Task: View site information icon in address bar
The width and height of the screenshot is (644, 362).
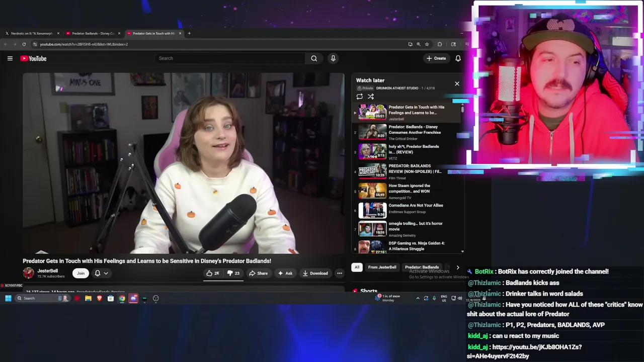Action: tap(35, 44)
